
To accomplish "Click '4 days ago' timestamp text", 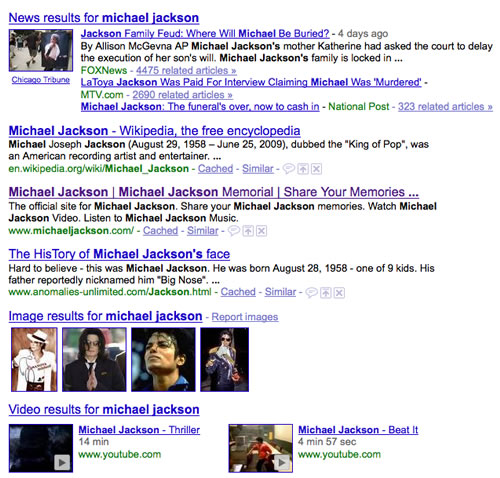I will coord(363,34).
